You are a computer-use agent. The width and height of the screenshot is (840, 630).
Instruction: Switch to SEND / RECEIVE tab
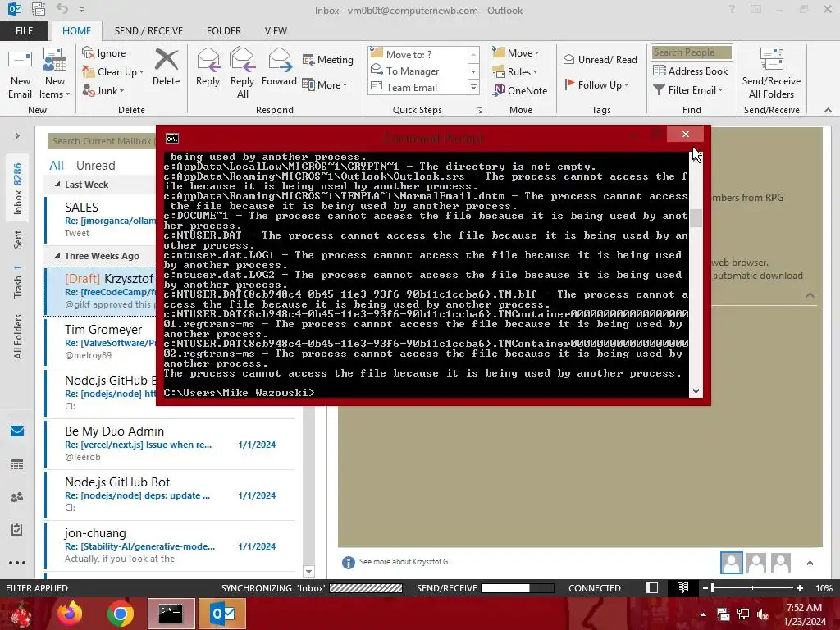click(148, 30)
